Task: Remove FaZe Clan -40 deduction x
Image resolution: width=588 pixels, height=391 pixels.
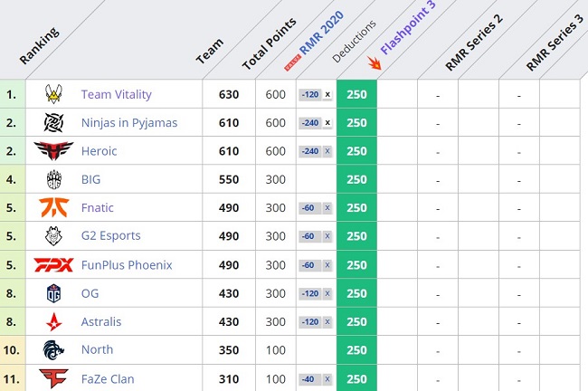Action: click(327, 379)
